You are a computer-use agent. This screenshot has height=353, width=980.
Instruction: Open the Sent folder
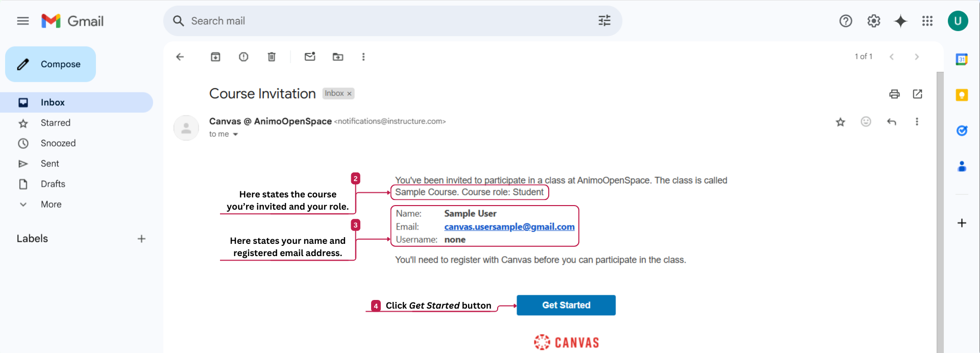[50, 163]
